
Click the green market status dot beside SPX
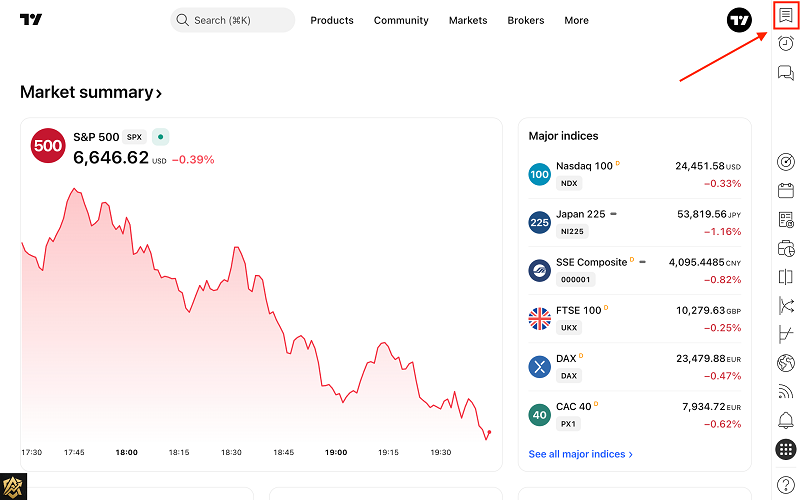(x=161, y=137)
